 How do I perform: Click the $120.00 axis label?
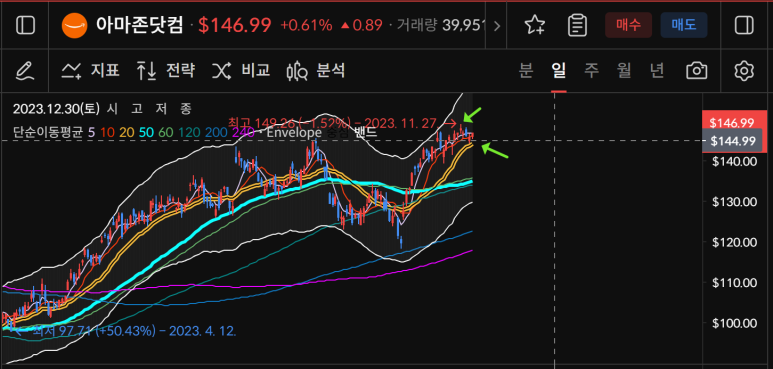tap(735, 242)
